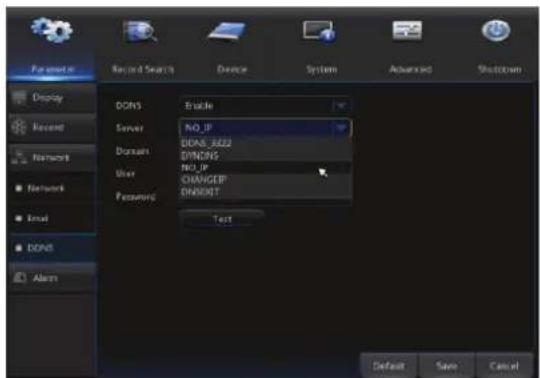Choose DNSEXIT from server list
This screenshot has width=540, height=378.
266,192
